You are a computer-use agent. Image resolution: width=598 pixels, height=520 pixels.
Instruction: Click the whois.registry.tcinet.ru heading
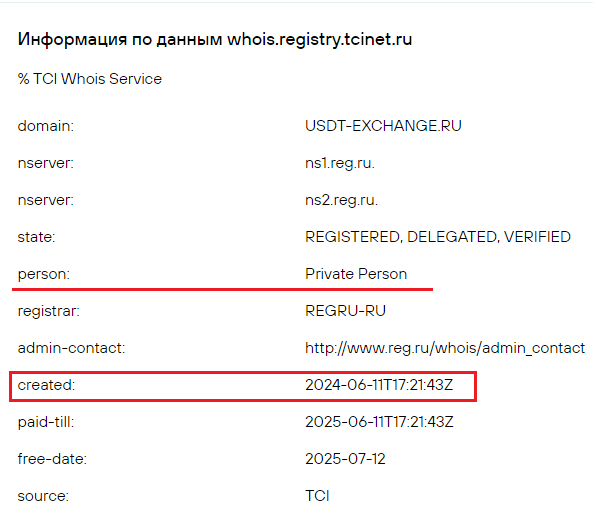[215, 40]
